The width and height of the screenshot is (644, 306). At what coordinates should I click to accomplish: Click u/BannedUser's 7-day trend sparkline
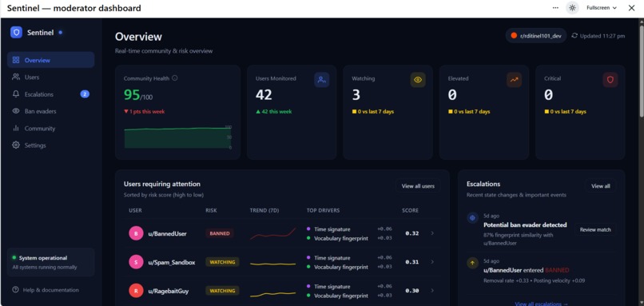(272, 233)
